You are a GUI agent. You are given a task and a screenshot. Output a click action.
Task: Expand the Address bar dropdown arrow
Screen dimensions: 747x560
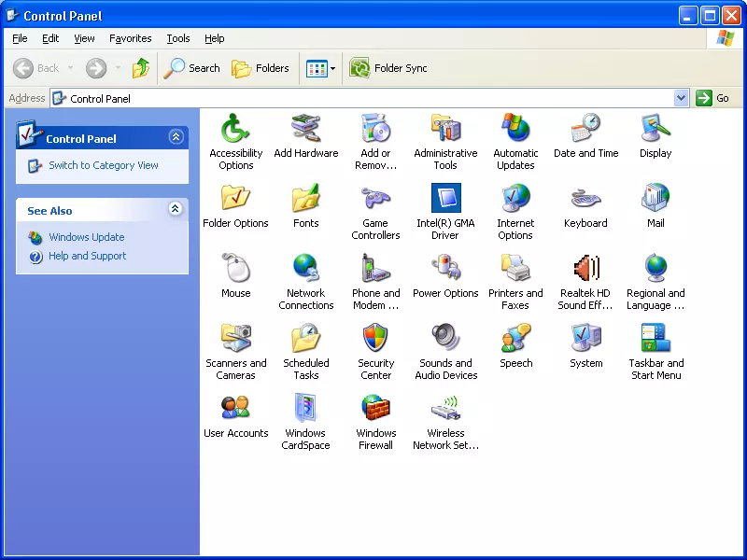[x=681, y=98]
